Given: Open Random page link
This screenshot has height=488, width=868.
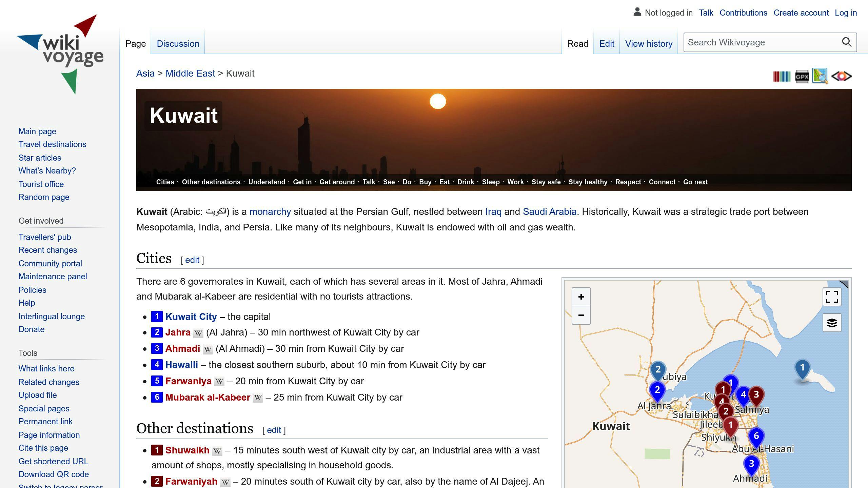Looking at the screenshot, I should (x=44, y=197).
